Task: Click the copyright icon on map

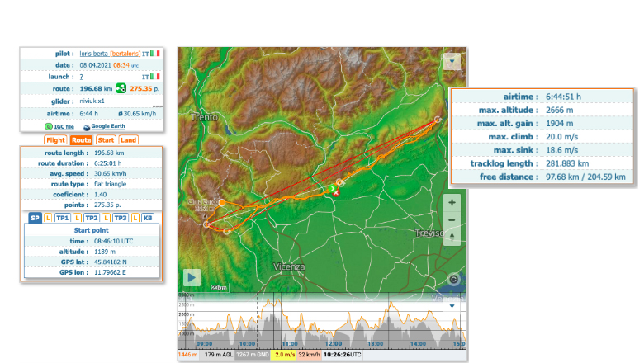Action: point(453,279)
